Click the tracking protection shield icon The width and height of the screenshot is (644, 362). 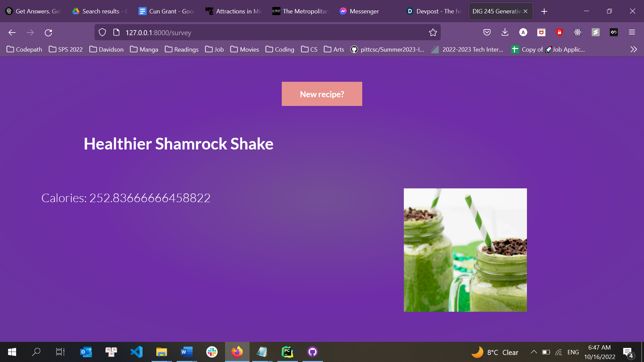coord(102,33)
